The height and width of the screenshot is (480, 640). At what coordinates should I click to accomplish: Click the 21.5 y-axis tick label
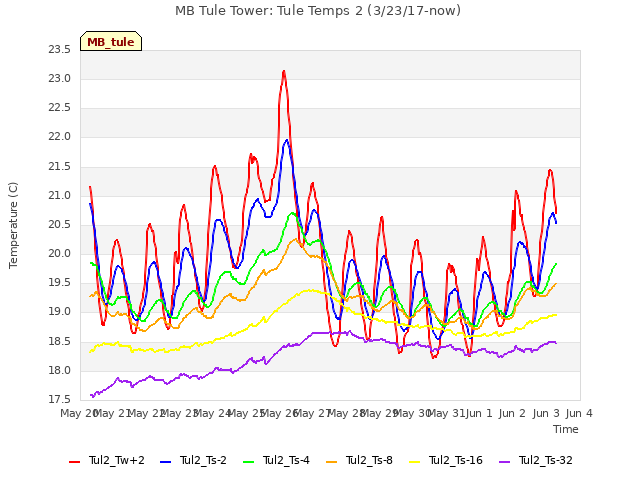coord(60,167)
